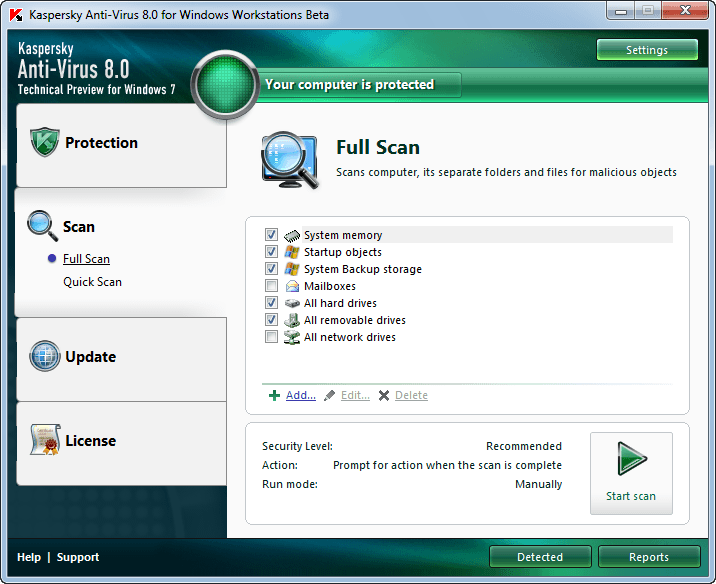Uncheck the System memory checkbox

pyautogui.click(x=271, y=235)
